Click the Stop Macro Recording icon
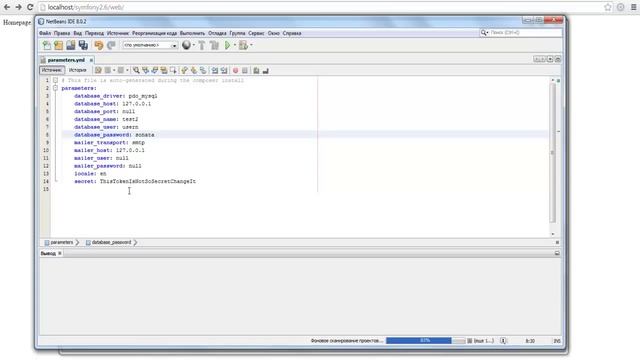The height and width of the screenshot is (360, 640). point(245,71)
